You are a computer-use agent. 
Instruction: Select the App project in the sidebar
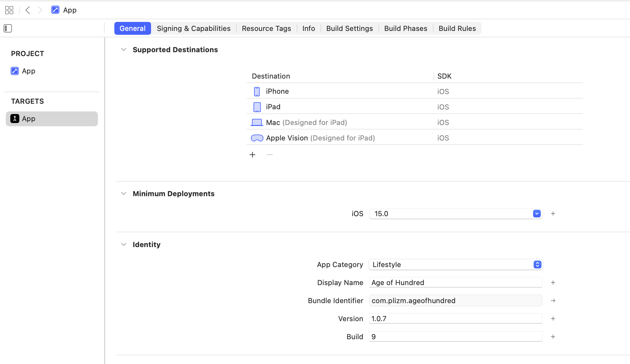pos(28,71)
